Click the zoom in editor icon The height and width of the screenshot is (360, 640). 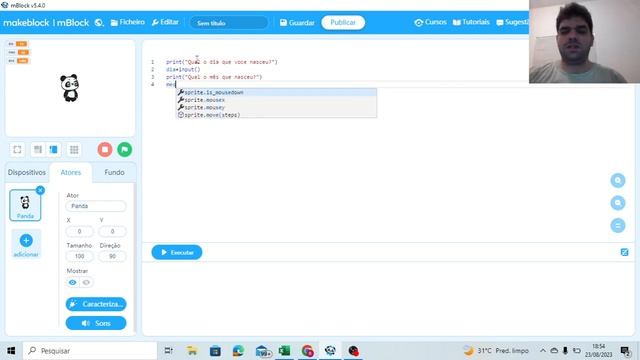click(618, 180)
